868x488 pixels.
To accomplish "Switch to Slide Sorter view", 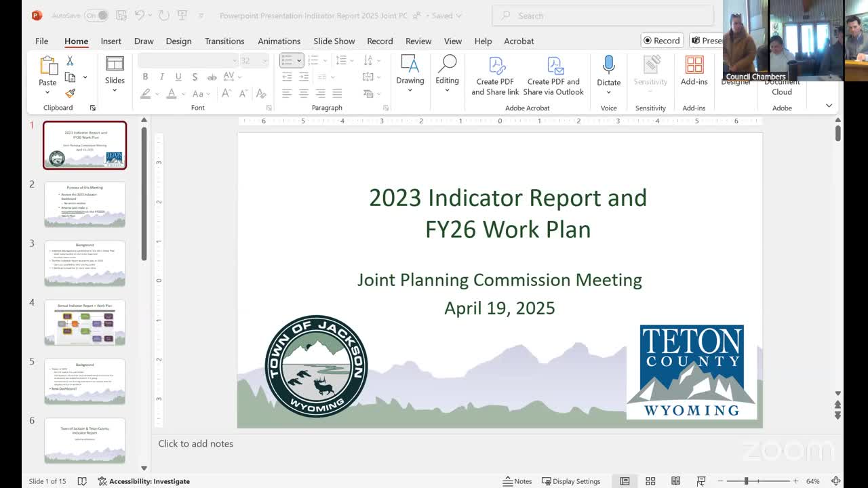I will coord(650,481).
